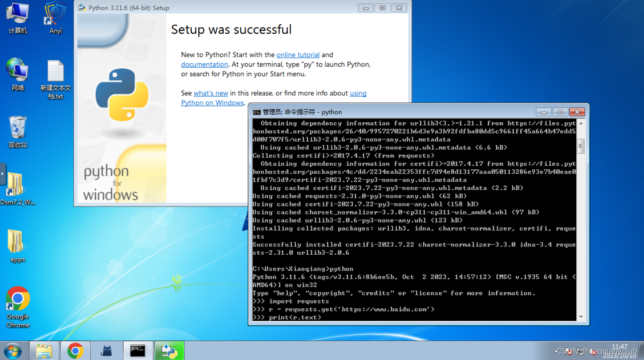Click the 'Setup was successful' heading
The image size is (644, 360).
pyautogui.click(x=231, y=29)
